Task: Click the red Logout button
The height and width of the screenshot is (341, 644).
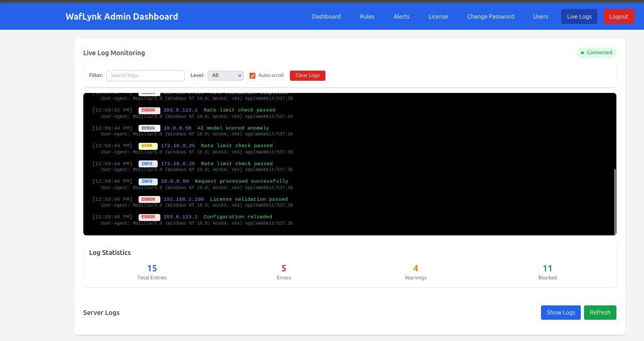Action: point(619,16)
